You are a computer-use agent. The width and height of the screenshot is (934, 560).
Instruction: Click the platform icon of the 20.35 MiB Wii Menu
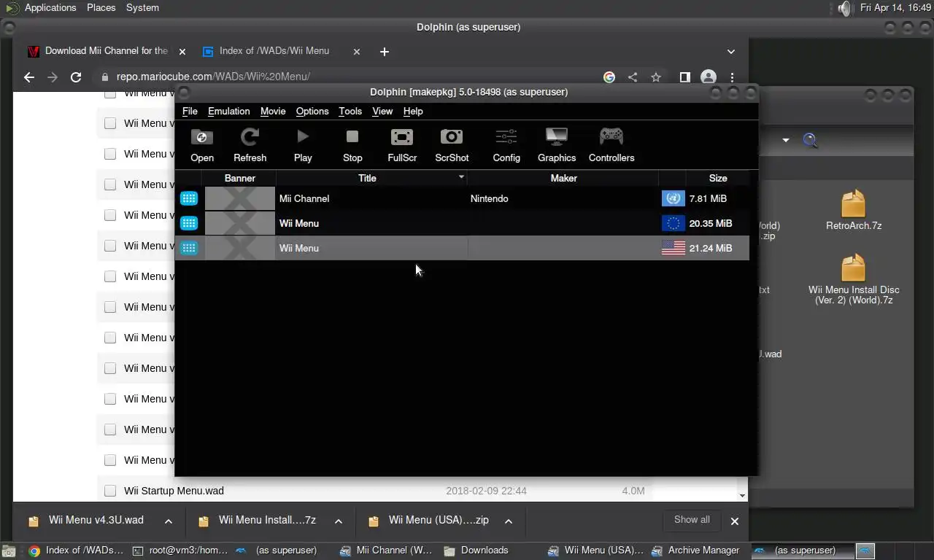tap(189, 223)
